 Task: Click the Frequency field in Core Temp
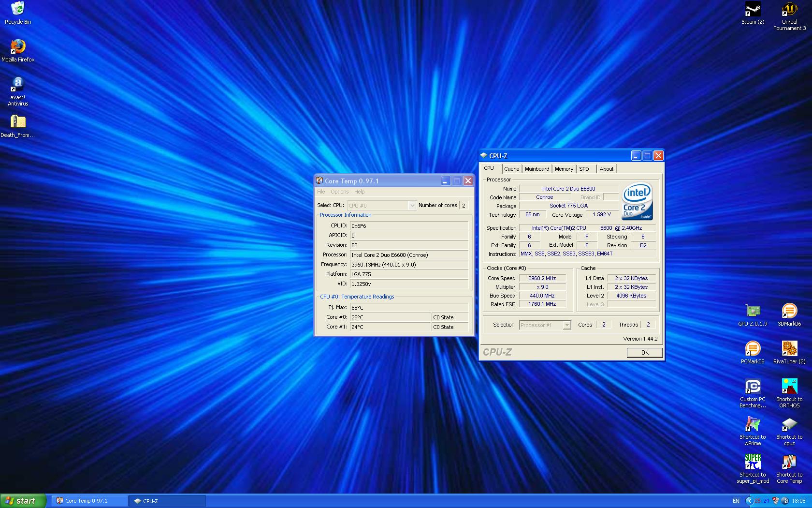(x=409, y=265)
